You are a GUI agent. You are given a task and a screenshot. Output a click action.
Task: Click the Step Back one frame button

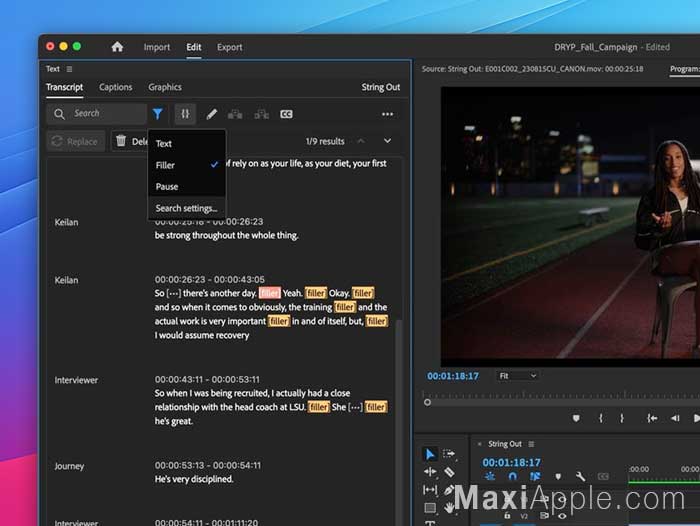675,418
